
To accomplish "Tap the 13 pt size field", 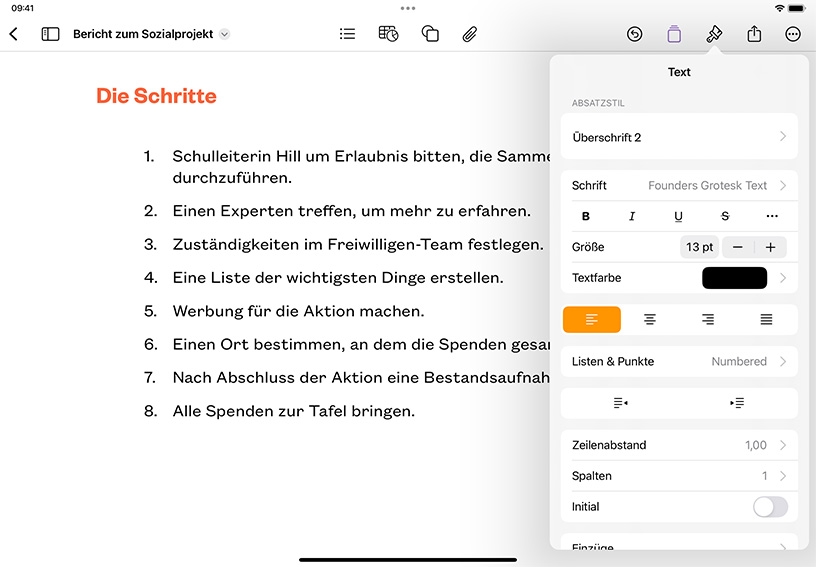I will pyautogui.click(x=699, y=247).
